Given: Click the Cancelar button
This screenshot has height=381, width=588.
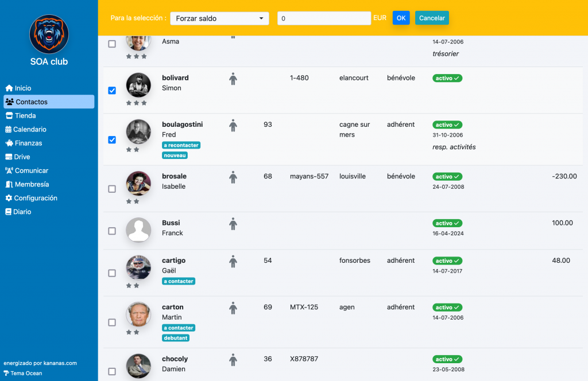Looking at the screenshot, I should click(432, 18).
